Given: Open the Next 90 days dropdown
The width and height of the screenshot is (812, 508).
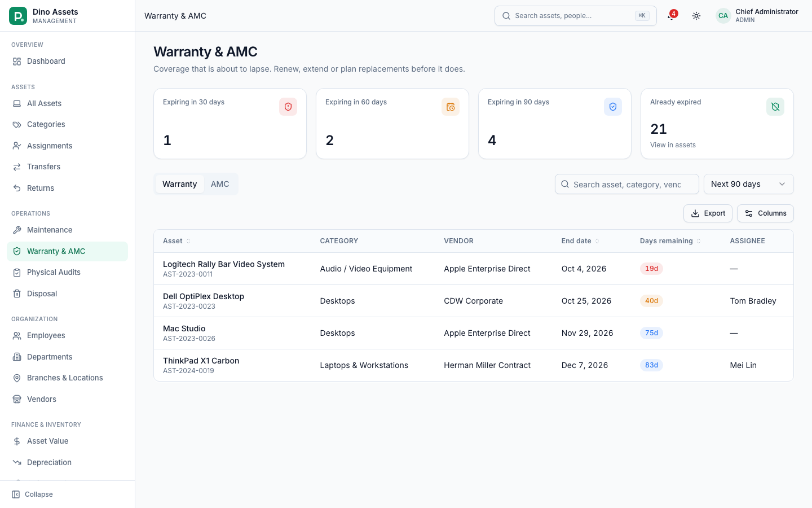Looking at the screenshot, I should coord(748,184).
